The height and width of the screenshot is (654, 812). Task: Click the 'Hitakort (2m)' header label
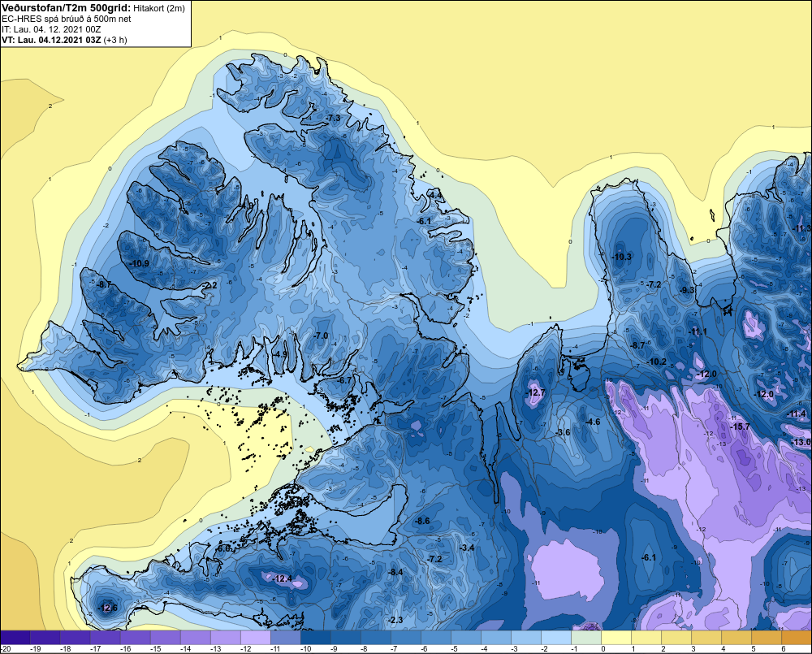pyautogui.click(x=159, y=8)
